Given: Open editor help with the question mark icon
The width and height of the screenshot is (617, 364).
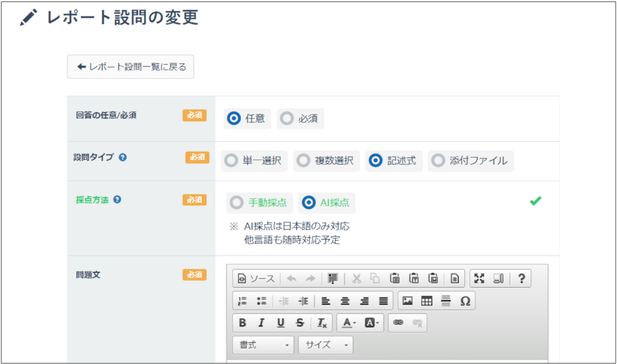Looking at the screenshot, I should [521, 279].
